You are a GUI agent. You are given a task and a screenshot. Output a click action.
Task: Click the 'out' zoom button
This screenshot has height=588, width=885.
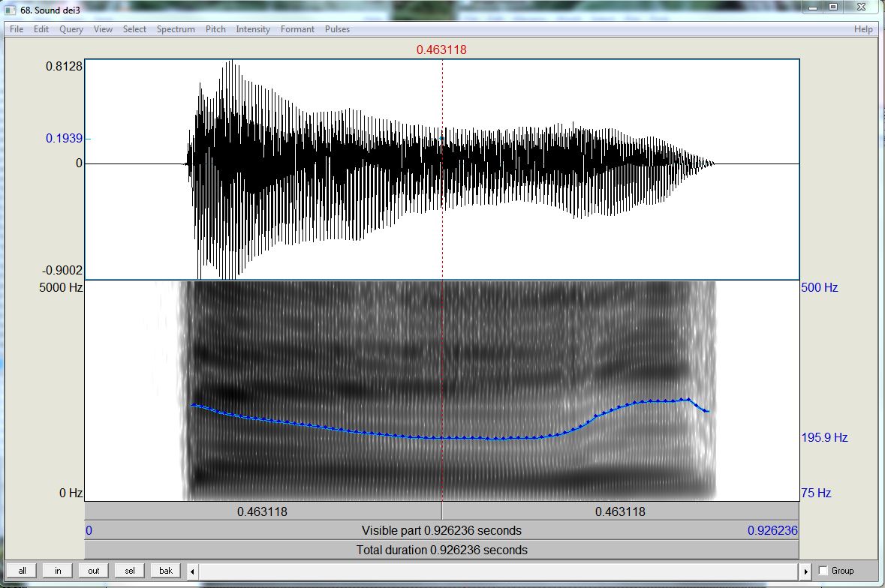point(94,571)
